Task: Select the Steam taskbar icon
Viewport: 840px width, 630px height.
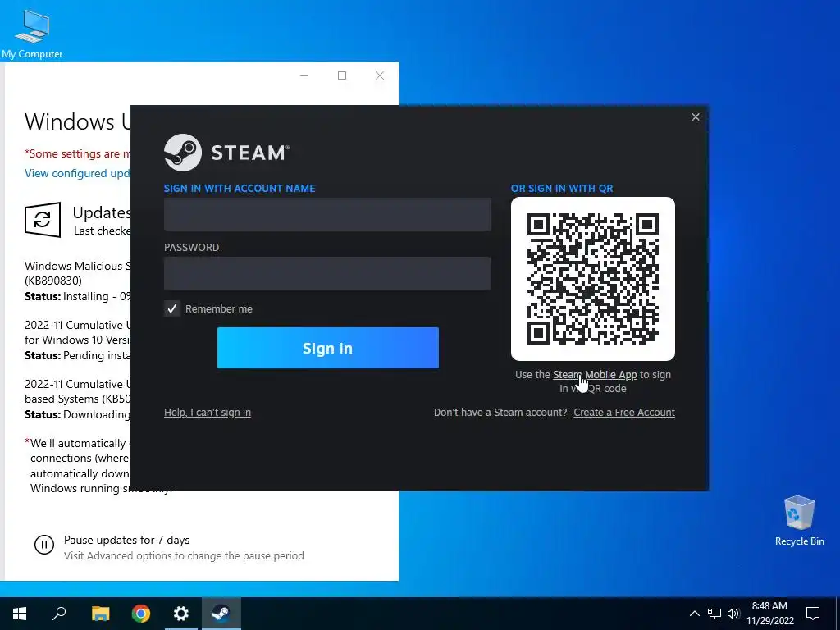Action: [x=221, y=614]
